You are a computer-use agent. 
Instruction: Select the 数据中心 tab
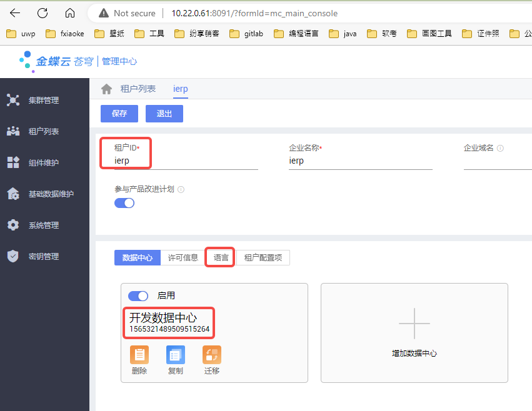(x=138, y=258)
